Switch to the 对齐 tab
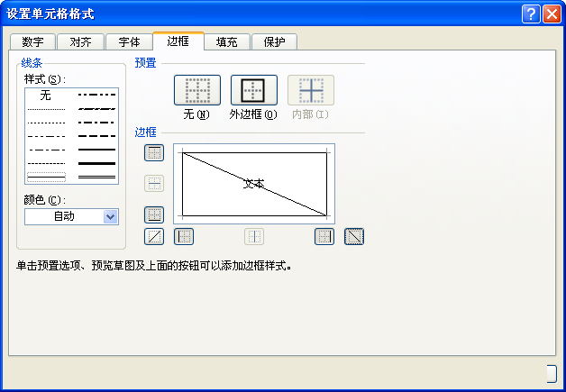The image size is (566, 392). click(x=80, y=41)
